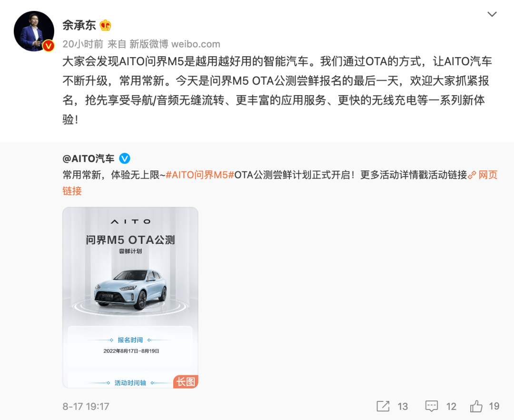514x420 pixels.
Task: Click AITO汽车's blue verified badge
Action: coord(124,159)
